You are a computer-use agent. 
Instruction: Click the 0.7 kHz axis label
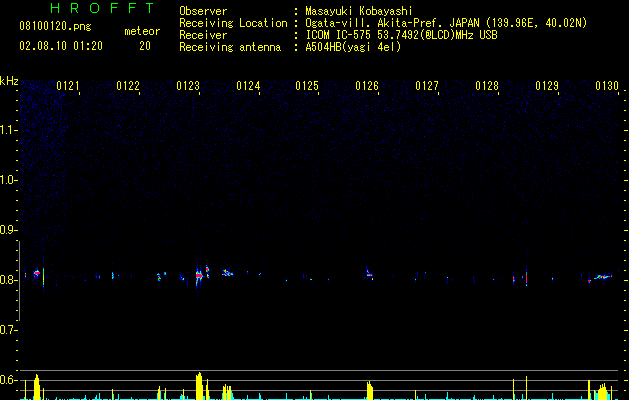[8, 330]
